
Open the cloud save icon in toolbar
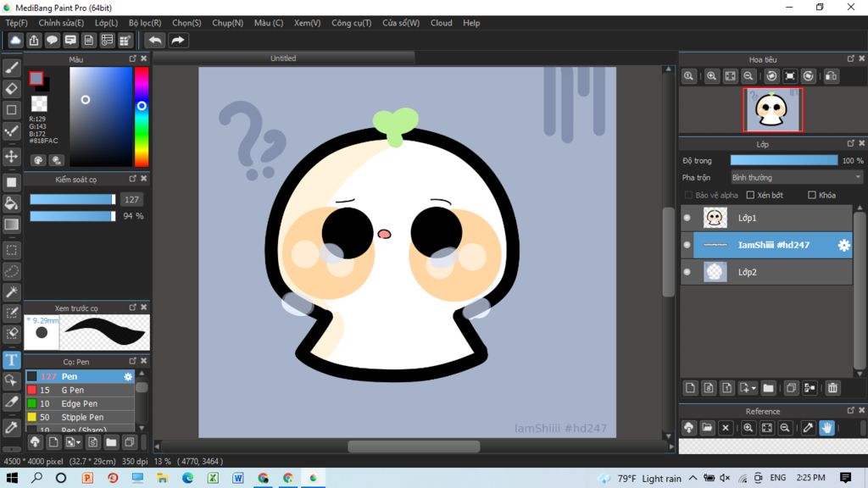[x=15, y=40]
